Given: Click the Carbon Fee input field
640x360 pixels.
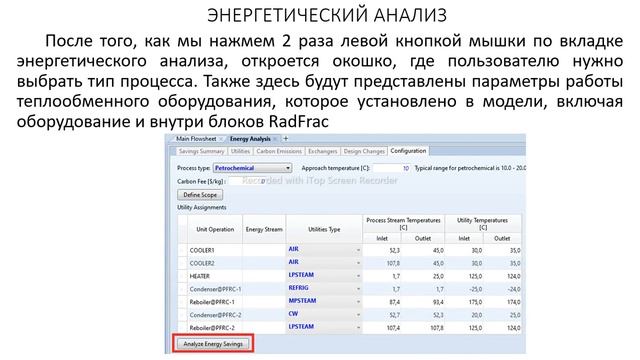Looking at the screenshot, I should [x=247, y=181].
